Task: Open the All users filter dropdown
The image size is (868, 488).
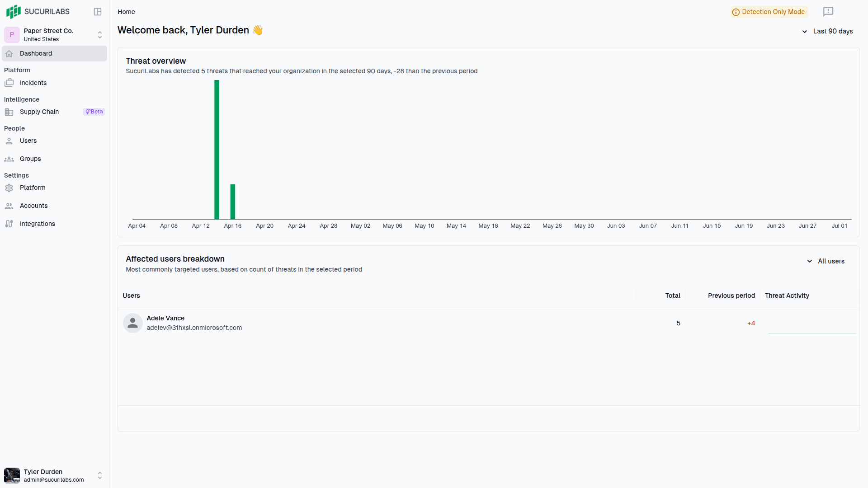Action: [x=826, y=261]
